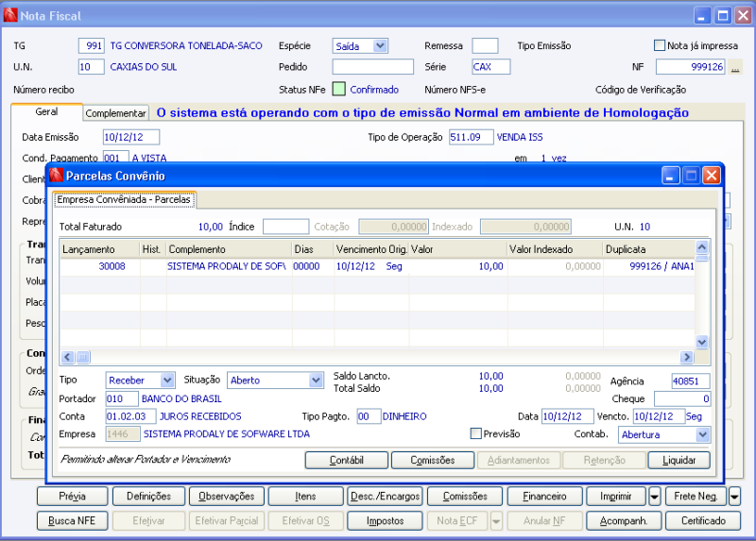This screenshot has height=541, width=756.
Task: Click the Agência field 40851
Action: pos(691,381)
